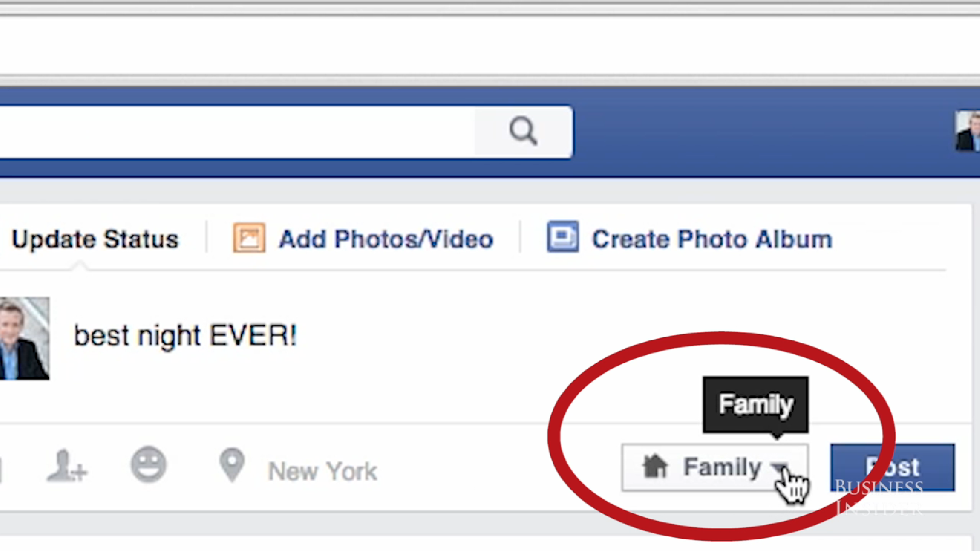This screenshot has height=551, width=980.
Task: Switch to Update Status tab
Action: coord(95,239)
